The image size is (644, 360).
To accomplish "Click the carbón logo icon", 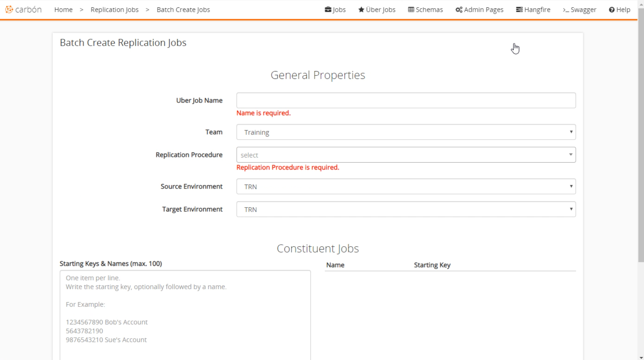I will (9, 9).
